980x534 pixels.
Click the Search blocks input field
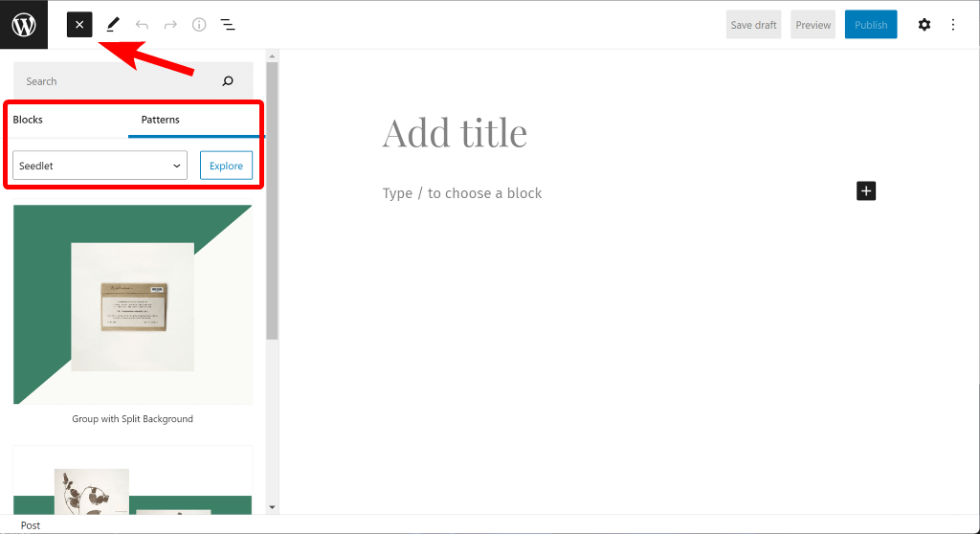click(119, 81)
